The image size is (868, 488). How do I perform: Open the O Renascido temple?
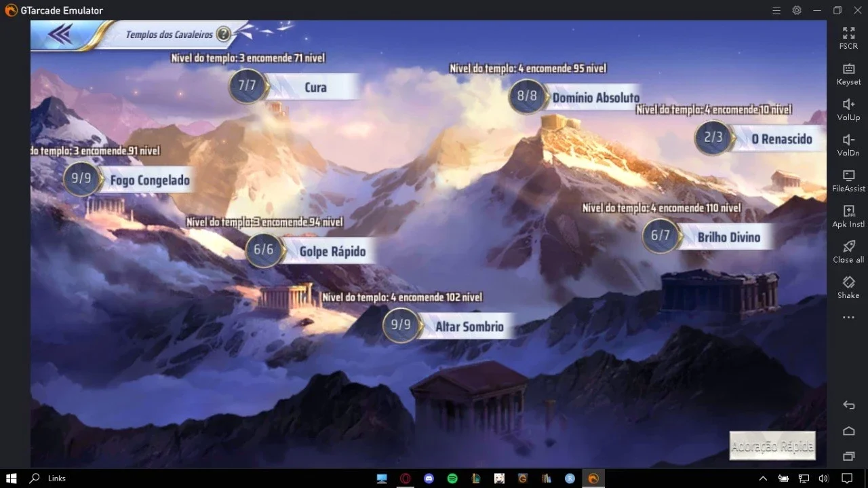coord(781,138)
